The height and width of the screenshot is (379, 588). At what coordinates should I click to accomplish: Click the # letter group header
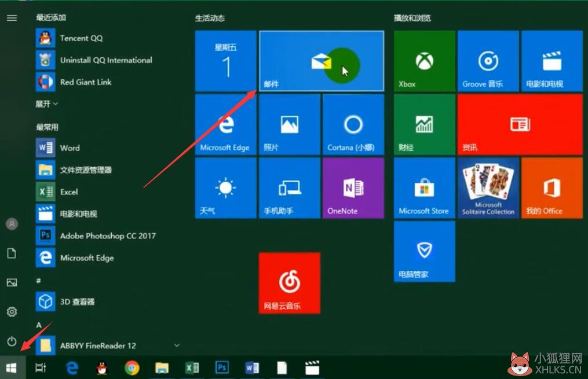pos(38,281)
